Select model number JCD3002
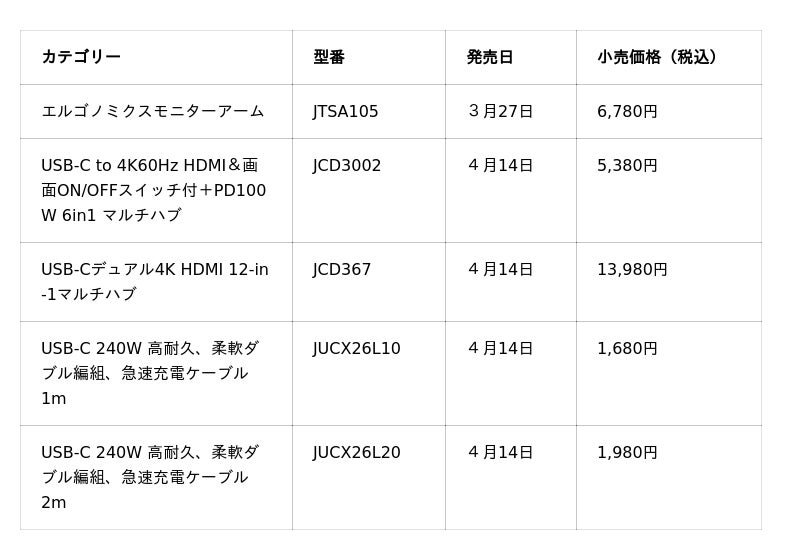This screenshot has height=560, width=800. coord(347,165)
